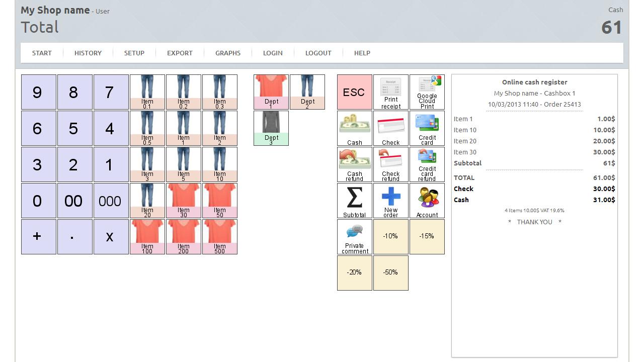Select the Dept 3 sweater tile
This screenshot has width=644, height=362.
pyautogui.click(x=271, y=128)
